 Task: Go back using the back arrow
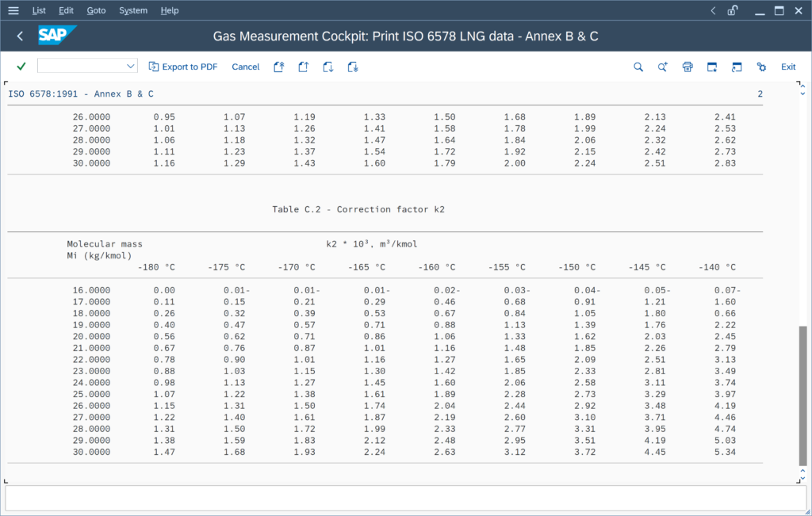[20, 36]
